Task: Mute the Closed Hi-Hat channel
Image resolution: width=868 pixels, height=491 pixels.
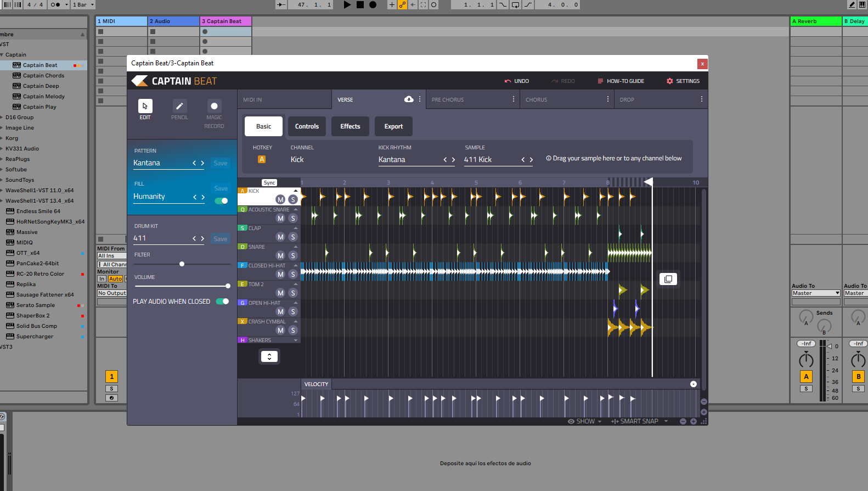Action: [280, 274]
